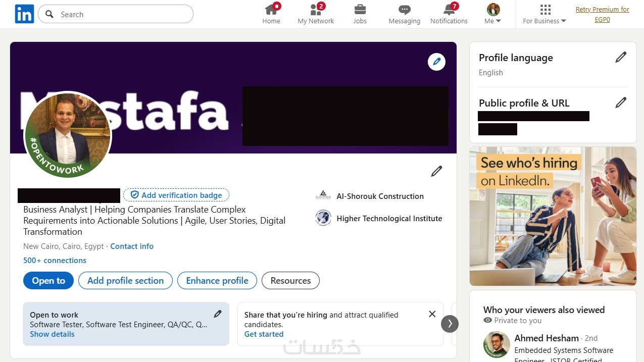
Task: Open the Contact info link
Action: point(132,246)
